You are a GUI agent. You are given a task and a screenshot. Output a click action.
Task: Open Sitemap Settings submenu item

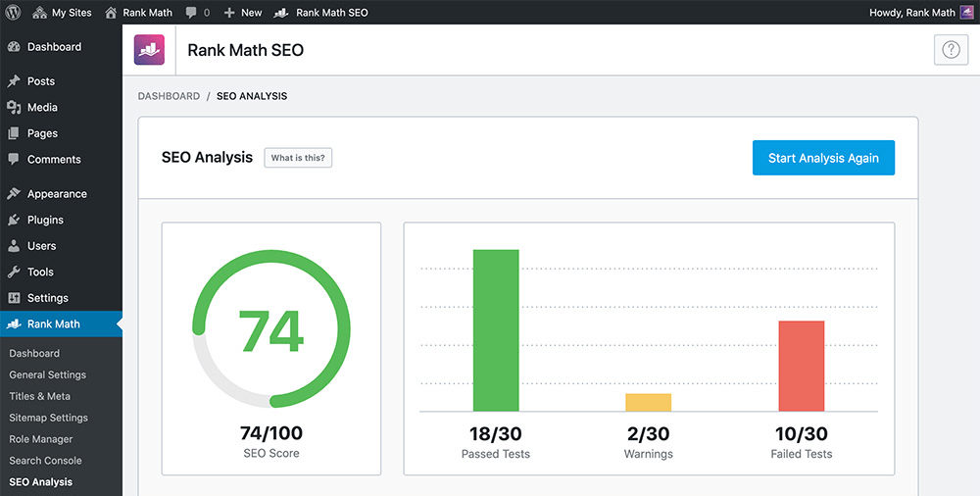coord(48,418)
